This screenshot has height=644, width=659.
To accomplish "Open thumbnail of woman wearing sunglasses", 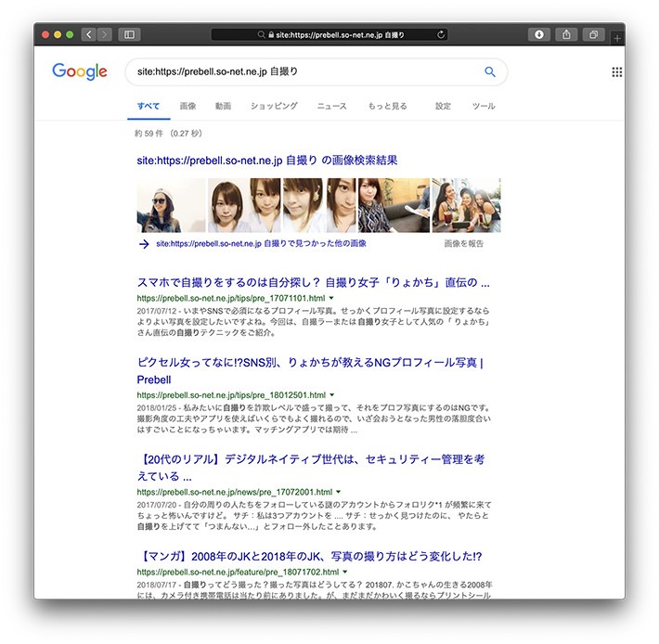I will (x=171, y=205).
